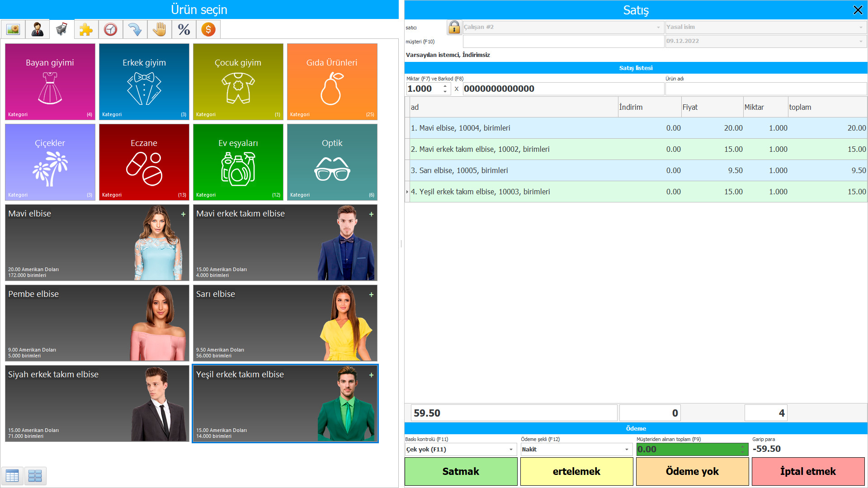
Task: Select the grid list view icon bottom-left
Action: click(34, 475)
